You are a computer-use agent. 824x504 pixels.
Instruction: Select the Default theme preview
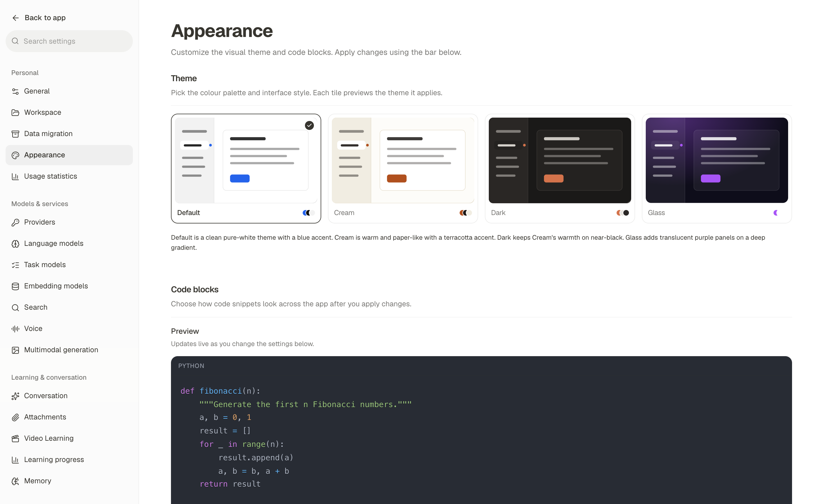pos(246,160)
